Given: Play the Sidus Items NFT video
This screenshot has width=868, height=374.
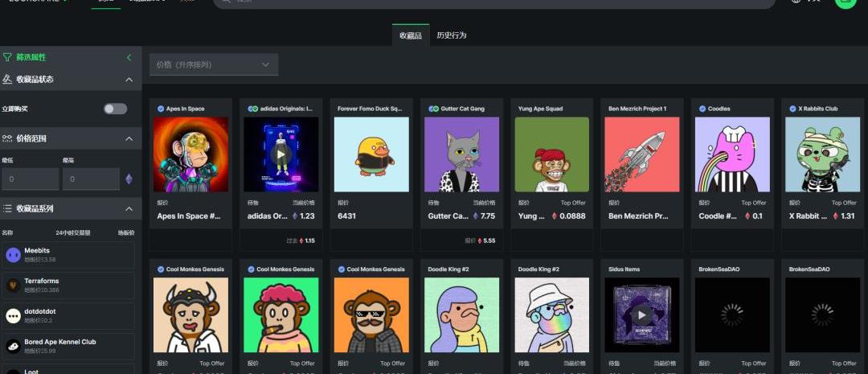Looking at the screenshot, I should tap(641, 314).
